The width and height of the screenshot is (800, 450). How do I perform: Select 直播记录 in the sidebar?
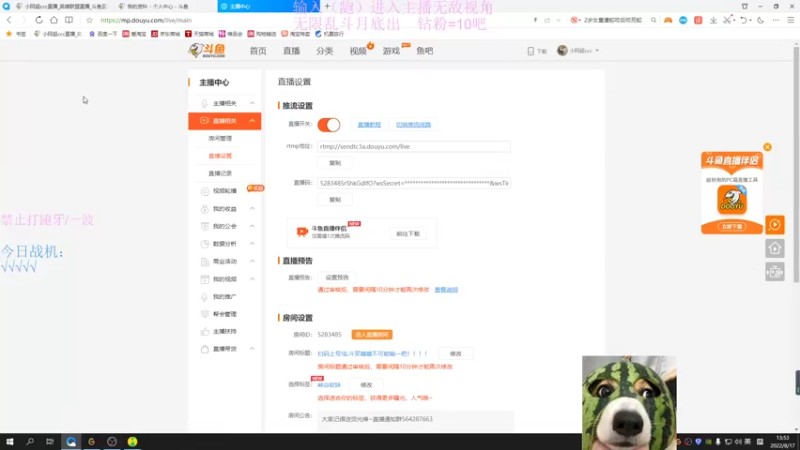coord(220,173)
